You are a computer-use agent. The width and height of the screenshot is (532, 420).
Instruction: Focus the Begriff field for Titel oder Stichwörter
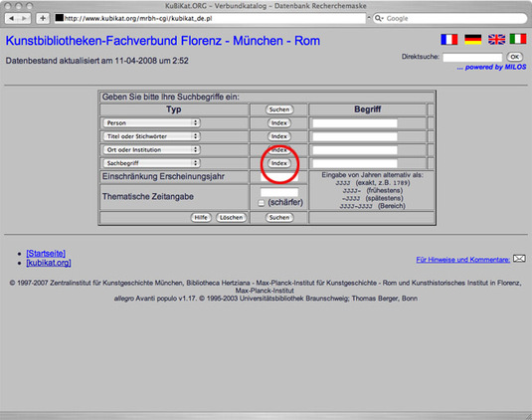point(355,136)
